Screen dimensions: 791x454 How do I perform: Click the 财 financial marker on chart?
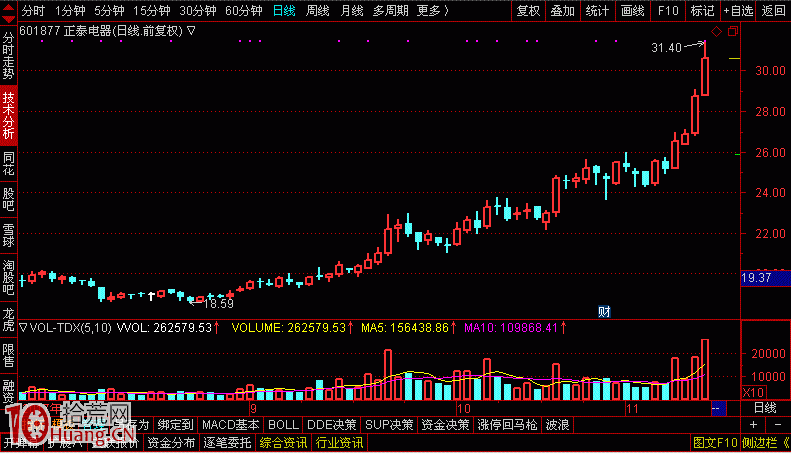(x=604, y=312)
